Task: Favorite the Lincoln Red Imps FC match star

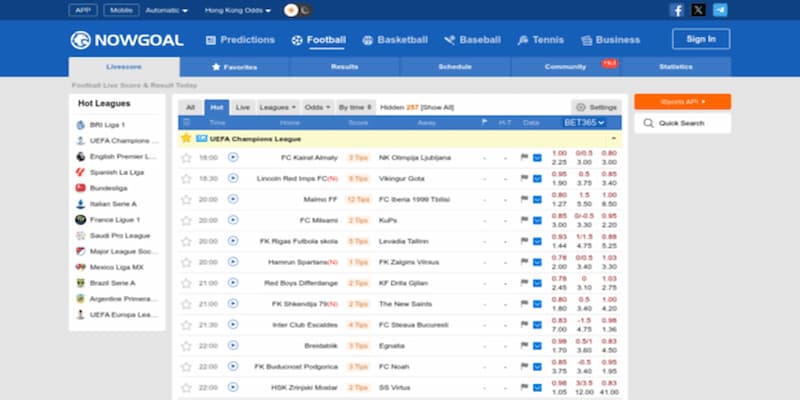Action: tap(186, 179)
